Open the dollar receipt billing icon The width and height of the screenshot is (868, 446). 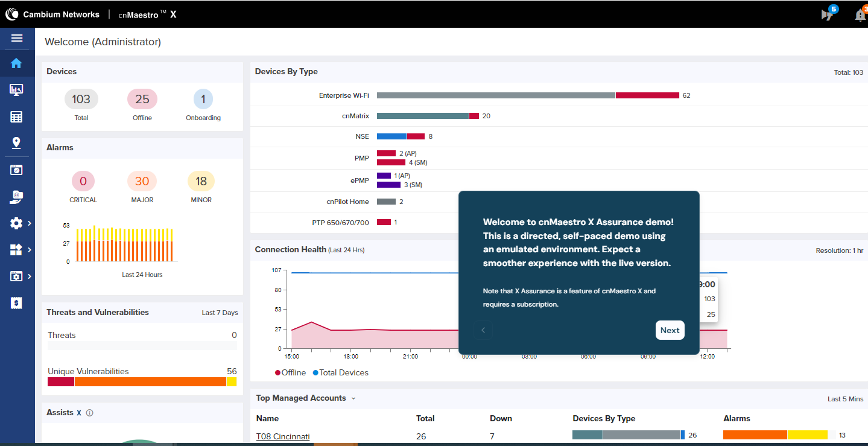point(16,303)
